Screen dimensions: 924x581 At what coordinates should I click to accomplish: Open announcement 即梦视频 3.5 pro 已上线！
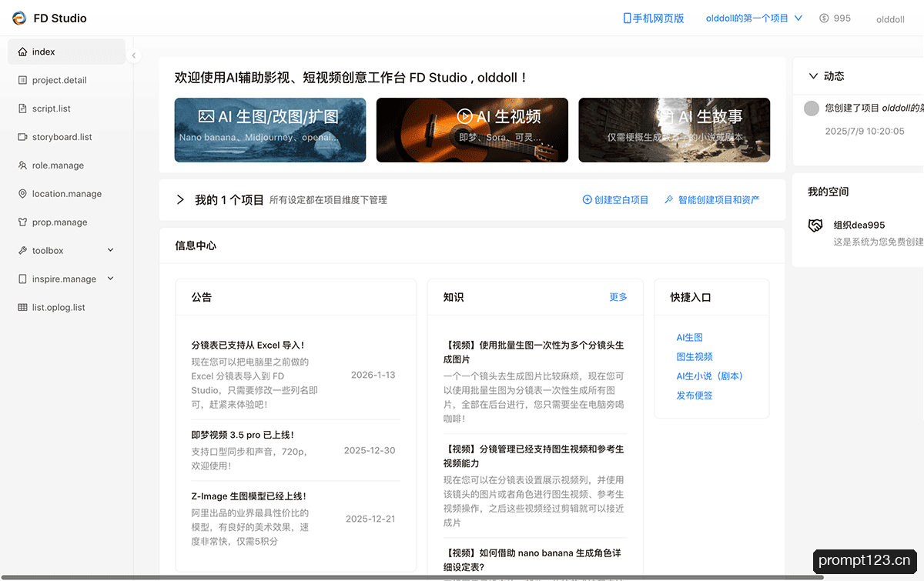click(x=243, y=435)
